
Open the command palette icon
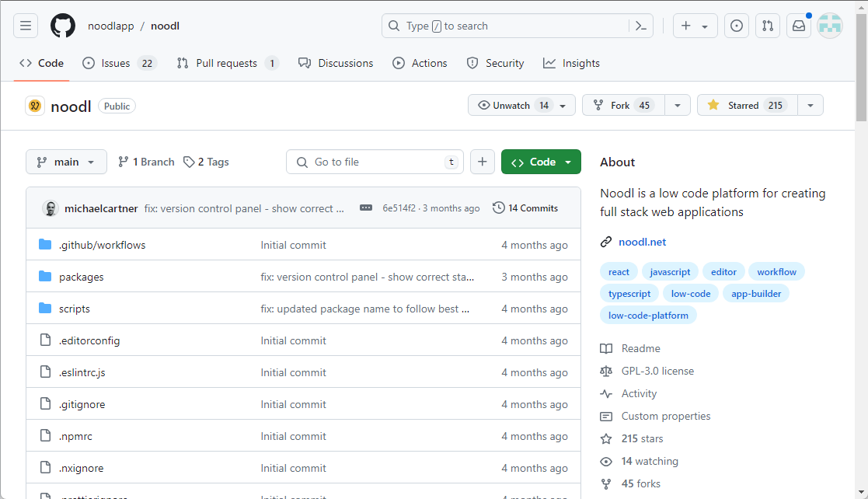pos(640,26)
